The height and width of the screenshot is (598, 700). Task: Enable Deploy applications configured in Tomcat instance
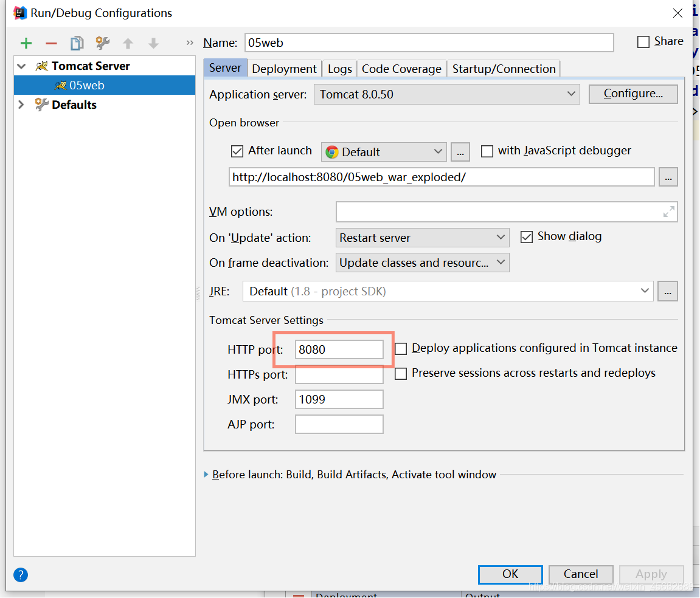pos(401,349)
